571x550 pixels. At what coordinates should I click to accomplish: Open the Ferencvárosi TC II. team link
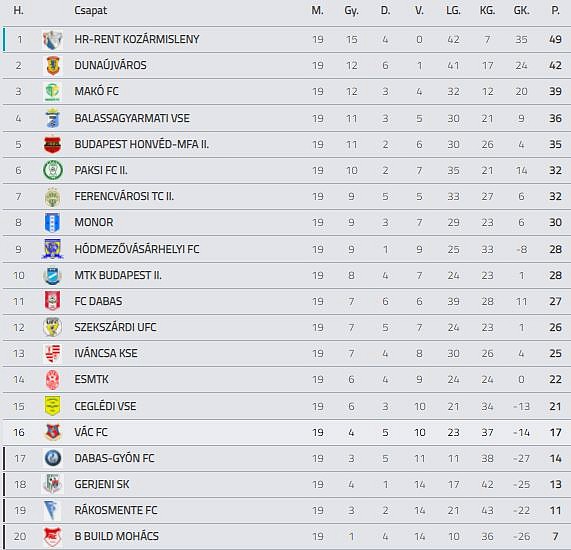click(x=124, y=196)
